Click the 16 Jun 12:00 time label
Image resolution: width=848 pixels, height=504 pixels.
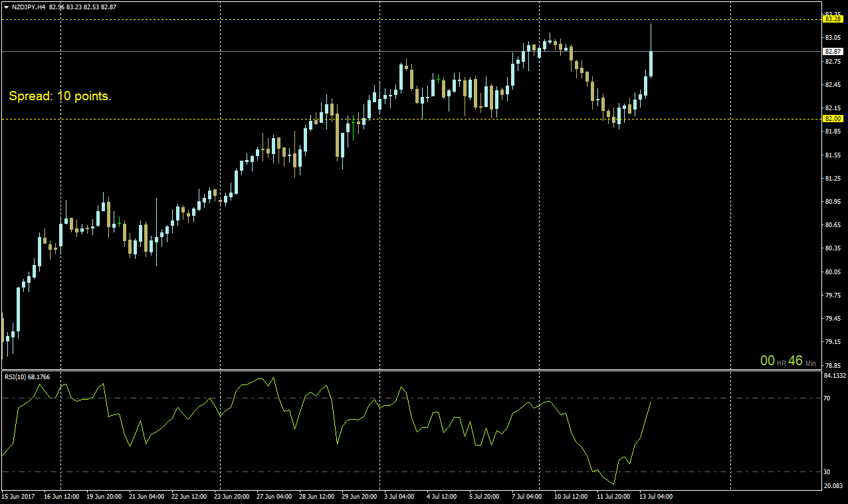(62, 496)
